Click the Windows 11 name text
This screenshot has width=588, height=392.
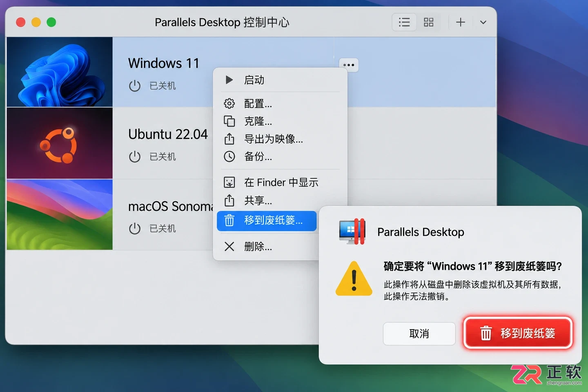(164, 63)
